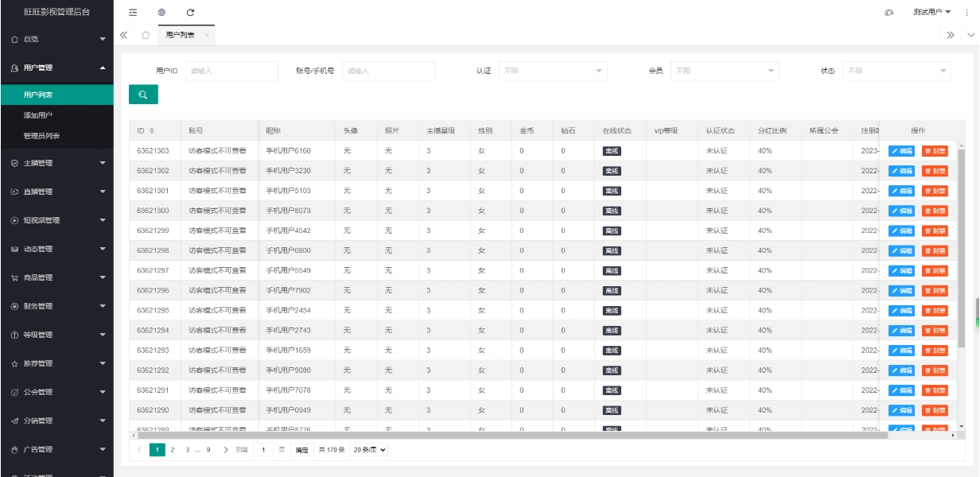Open the 认证 filter dropdown
The image size is (980, 477).
[553, 71]
